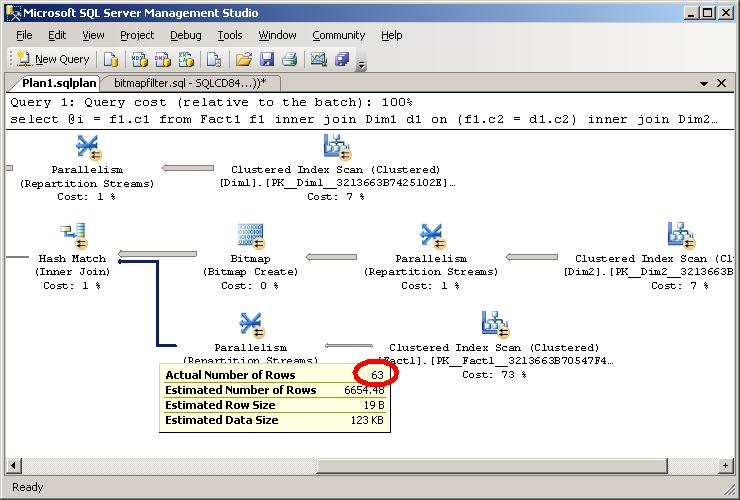Click the Hash Match (Inner Join) label
This screenshot has width=740, height=500.
pyautogui.click(x=72, y=265)
